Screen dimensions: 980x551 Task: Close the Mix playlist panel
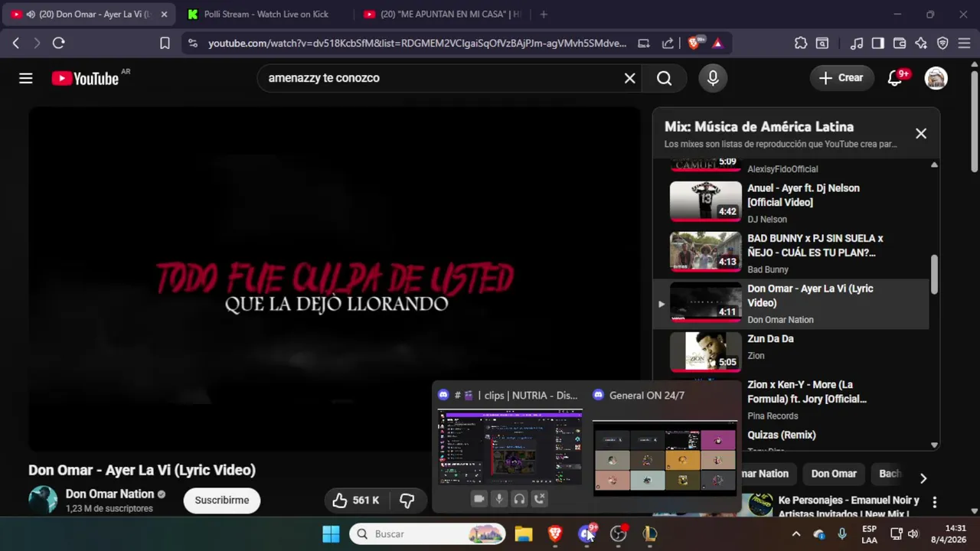click(921, 133)
